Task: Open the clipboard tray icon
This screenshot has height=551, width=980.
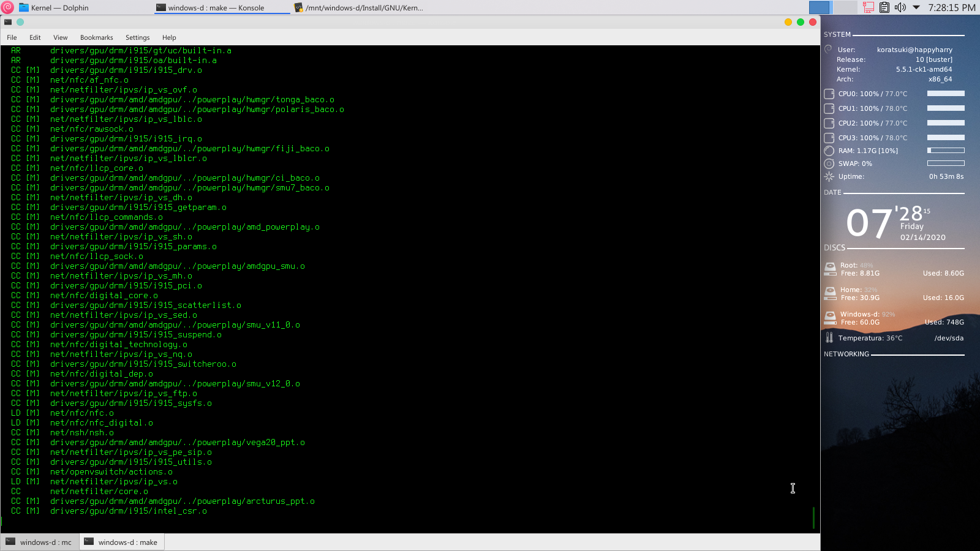Action: pos(884,7)
